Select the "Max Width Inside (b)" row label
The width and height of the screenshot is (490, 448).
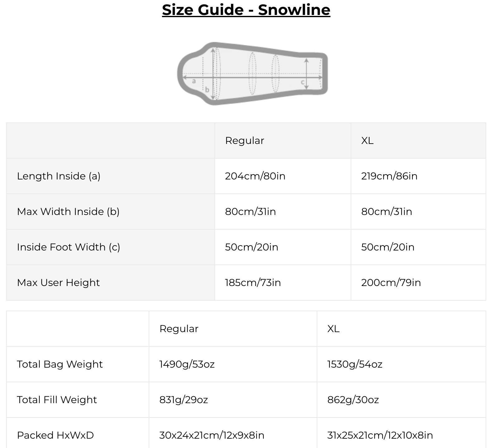[x=68, y=212]
